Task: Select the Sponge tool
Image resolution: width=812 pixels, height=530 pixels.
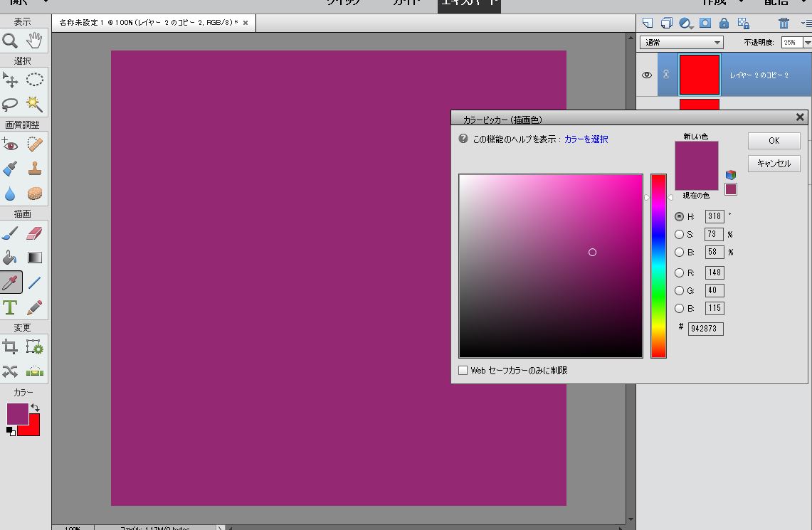Action: coord(34,193)
